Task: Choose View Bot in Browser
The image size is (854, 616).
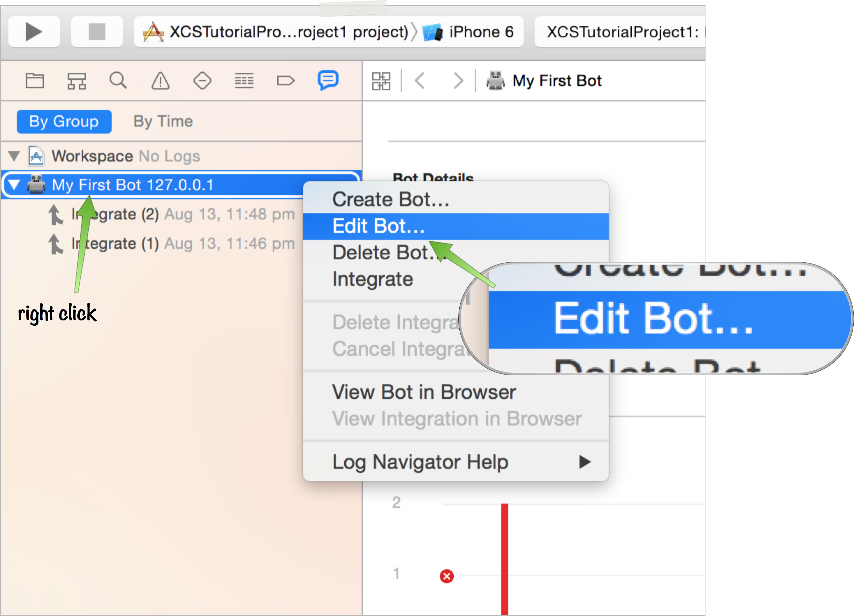Action: click(x=455, y=392)
